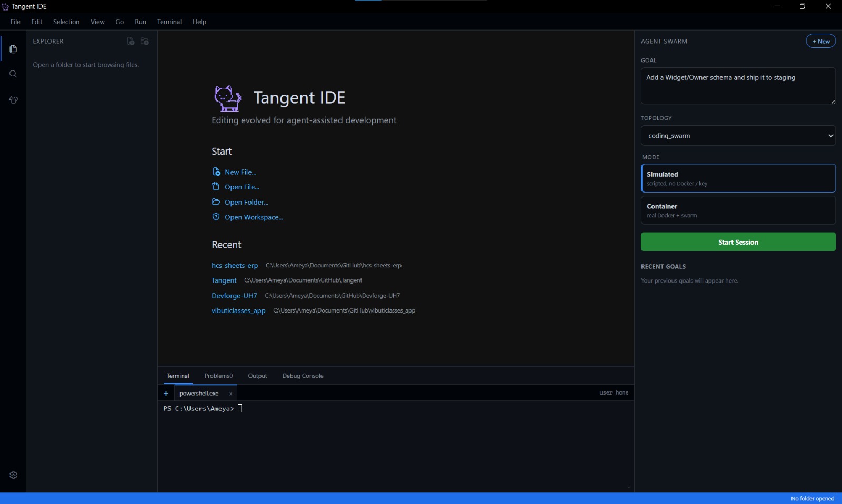Click the Open Folder... link
The image size is (842, 504).
pos(246,202)
